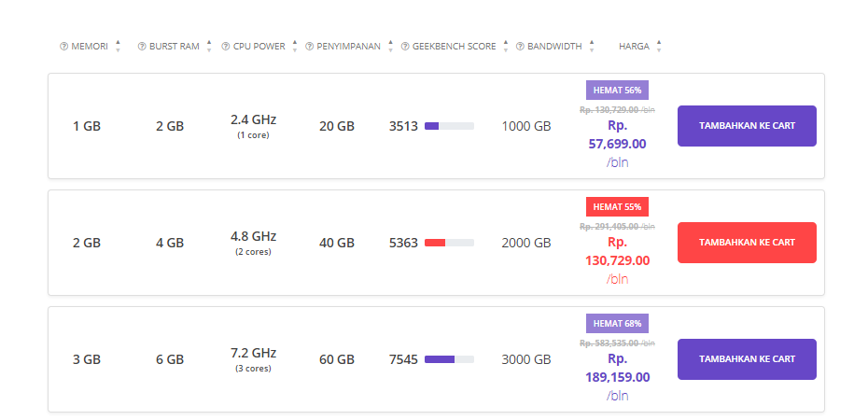Click the 60 GB storage value
This screenshot has width=868, height=420.
coord(337,360)
